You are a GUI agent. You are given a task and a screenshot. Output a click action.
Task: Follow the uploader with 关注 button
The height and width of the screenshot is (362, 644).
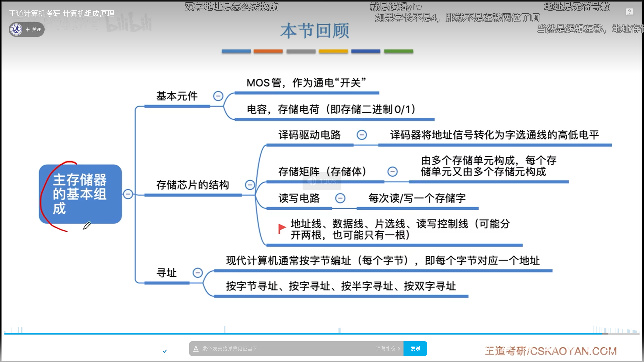pos(34,29)
